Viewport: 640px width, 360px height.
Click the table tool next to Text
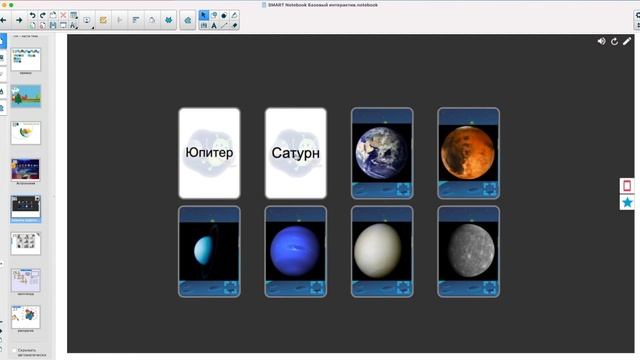204,25
